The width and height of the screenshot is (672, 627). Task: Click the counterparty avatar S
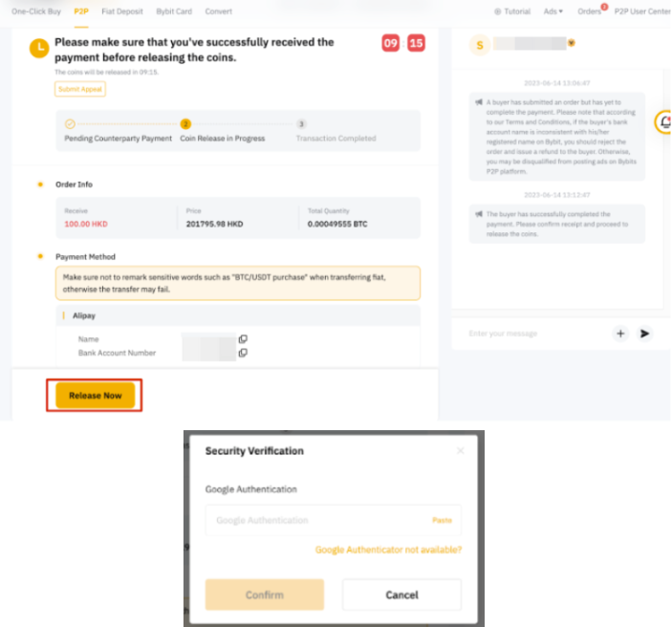point(480,45)
